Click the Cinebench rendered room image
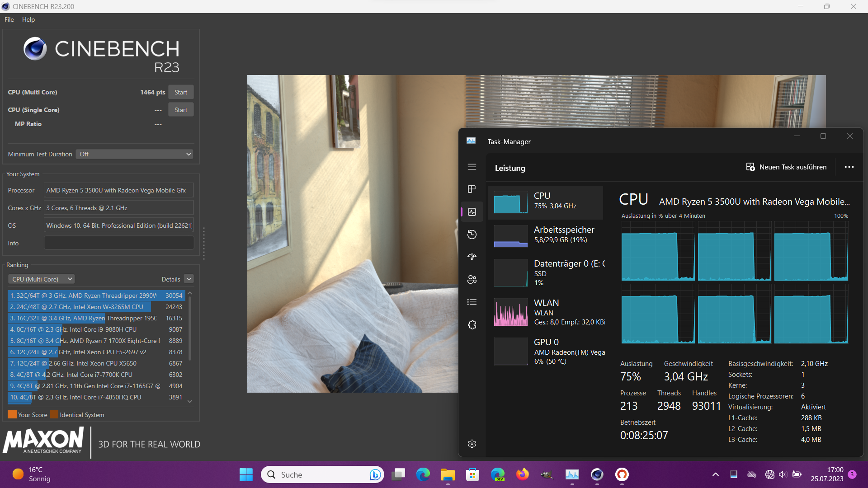Viewport: 868px width, 488px height. tap(353, 234)
